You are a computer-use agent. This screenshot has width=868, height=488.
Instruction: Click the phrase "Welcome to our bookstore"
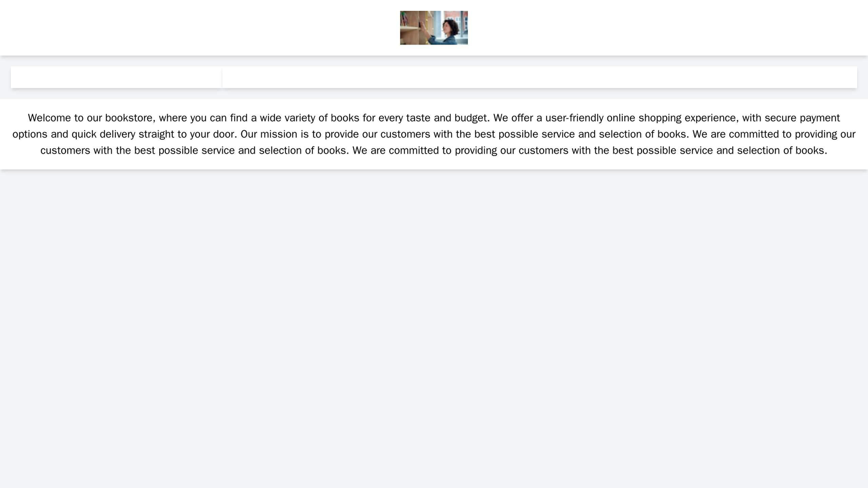point(92,118)
